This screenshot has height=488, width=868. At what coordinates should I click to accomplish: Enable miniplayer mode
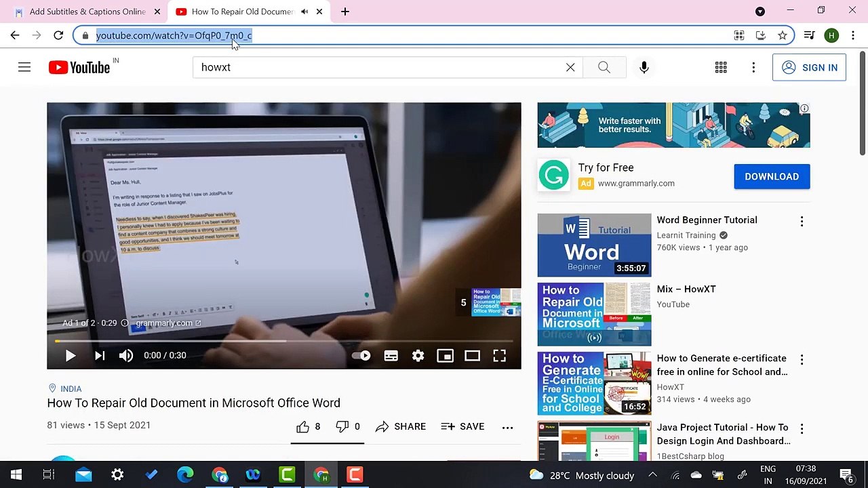445,355
